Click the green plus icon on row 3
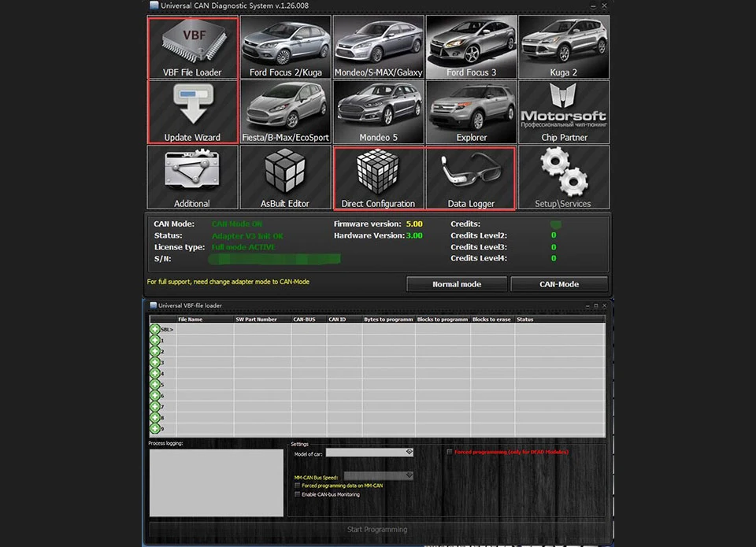The image size is (756, 547). click(x=155, y=362)
